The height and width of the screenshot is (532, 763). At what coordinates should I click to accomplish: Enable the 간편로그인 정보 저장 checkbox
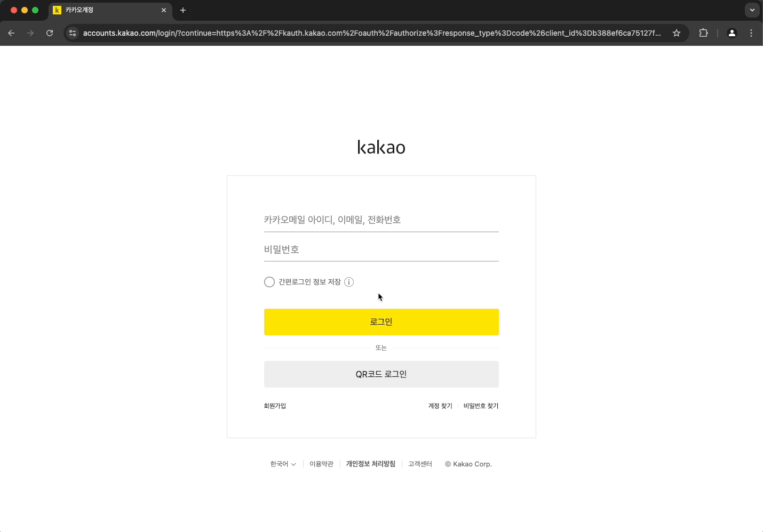(x=269, y=282)
